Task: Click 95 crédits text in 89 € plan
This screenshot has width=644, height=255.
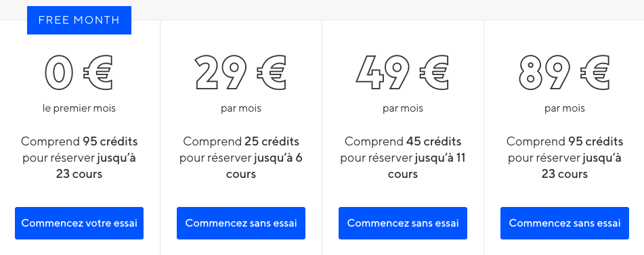Action: click(x=595, y=142)
